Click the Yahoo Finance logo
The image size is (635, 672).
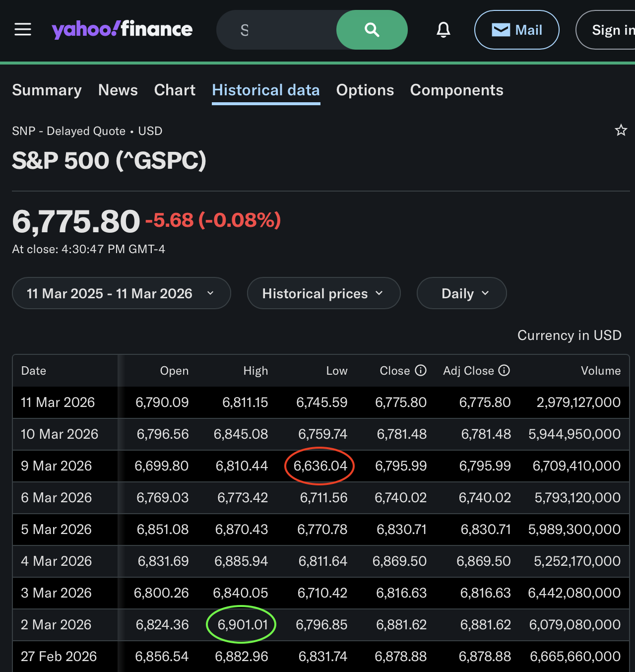tap(122, 30)
